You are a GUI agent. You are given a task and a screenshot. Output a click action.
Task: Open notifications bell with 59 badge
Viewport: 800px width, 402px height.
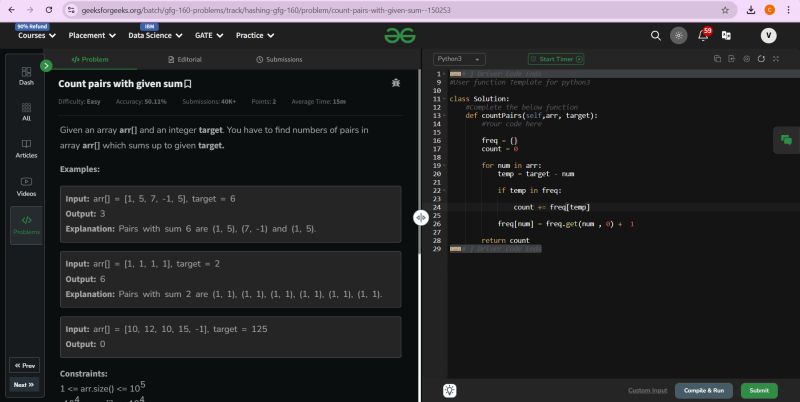click(x=704, y=34)
